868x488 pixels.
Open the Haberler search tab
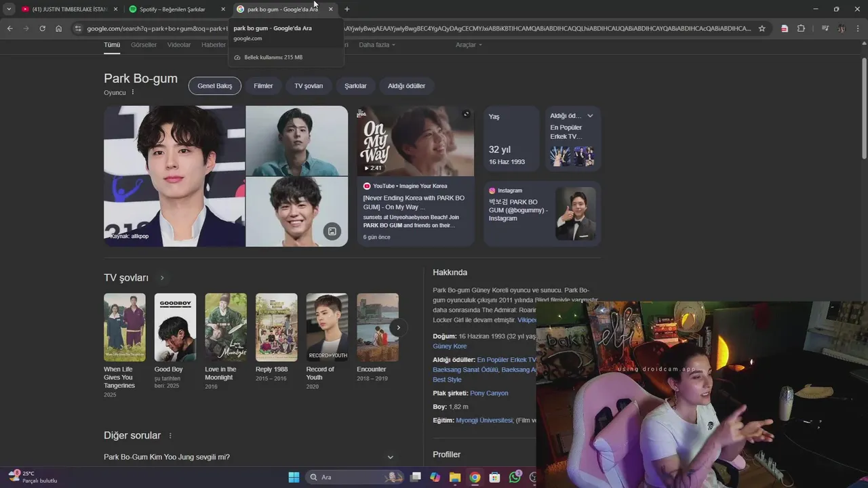click(x=214, y=45)
